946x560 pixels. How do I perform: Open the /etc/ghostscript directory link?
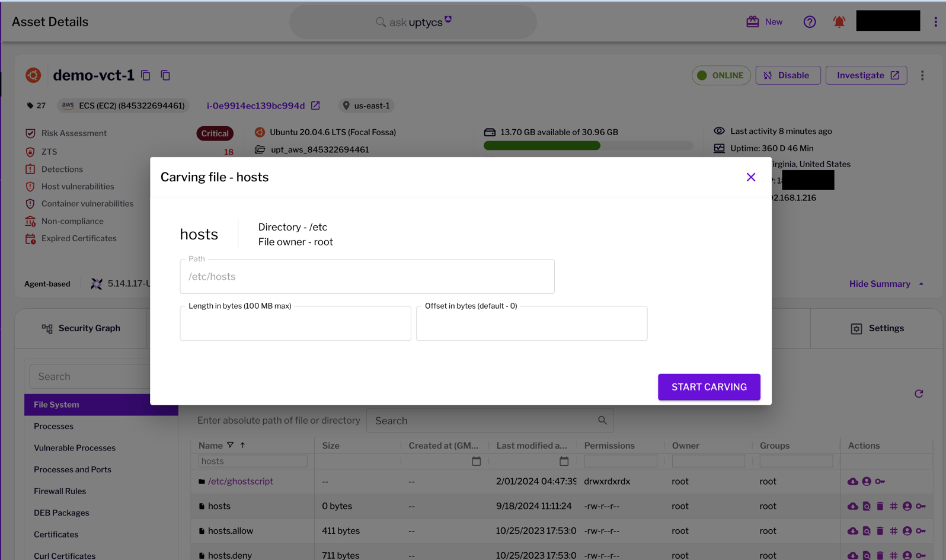(x=240, y=481)
